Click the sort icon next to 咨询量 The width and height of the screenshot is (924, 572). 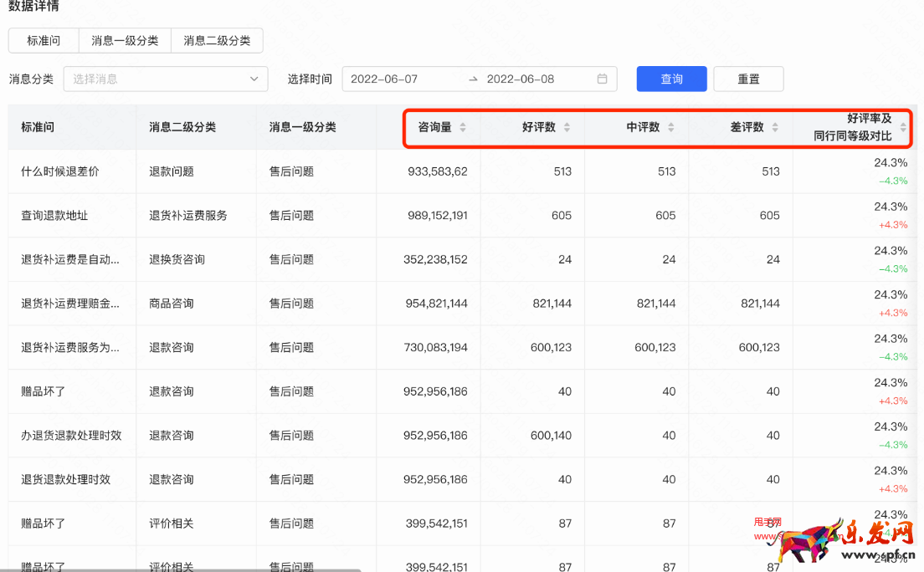tap(463, 127)
